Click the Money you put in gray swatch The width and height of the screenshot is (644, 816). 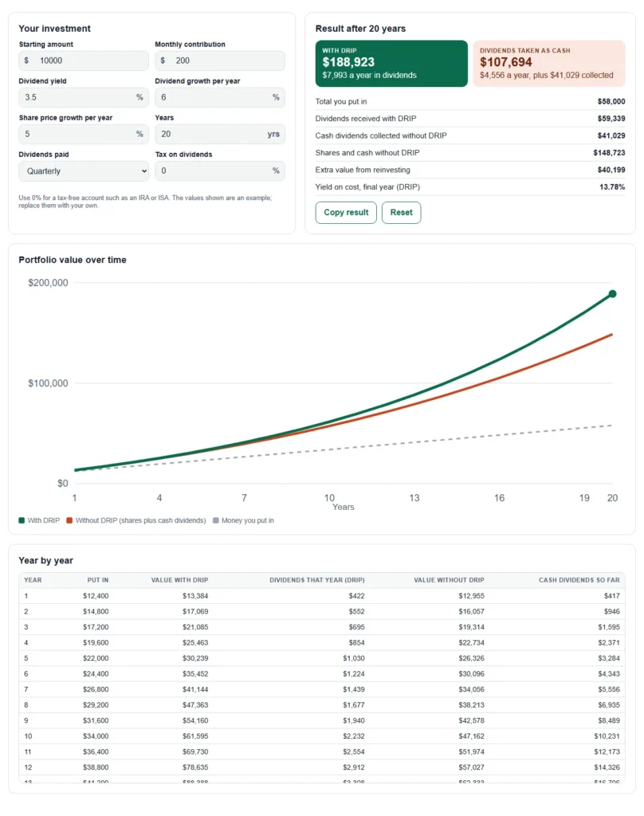(x=215, y=520)
